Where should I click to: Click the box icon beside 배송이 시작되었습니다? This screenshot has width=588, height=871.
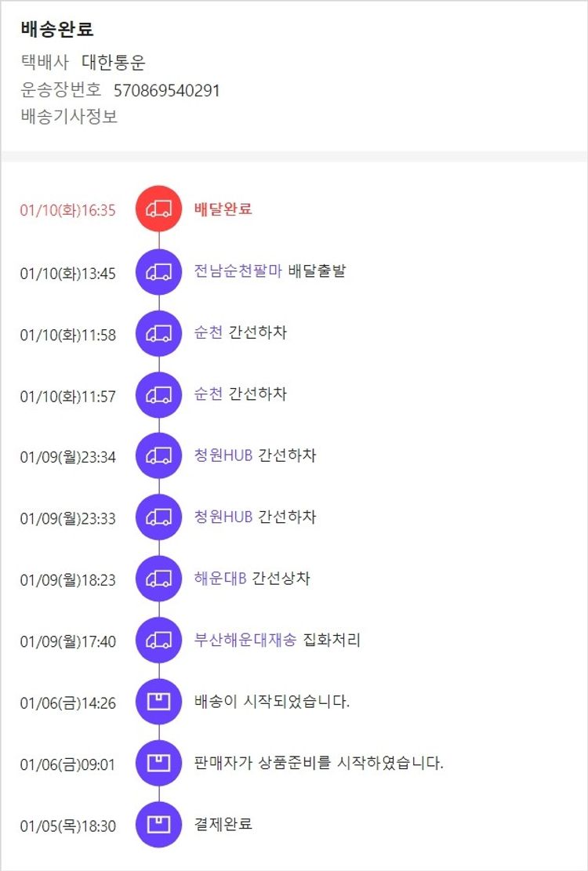(159, 702)
